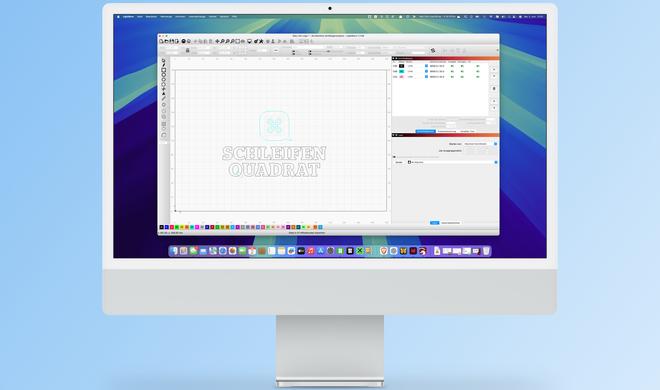Screen dimensions: 660x390
Task: Delete layer using trash button
Action: click(494, 88)
